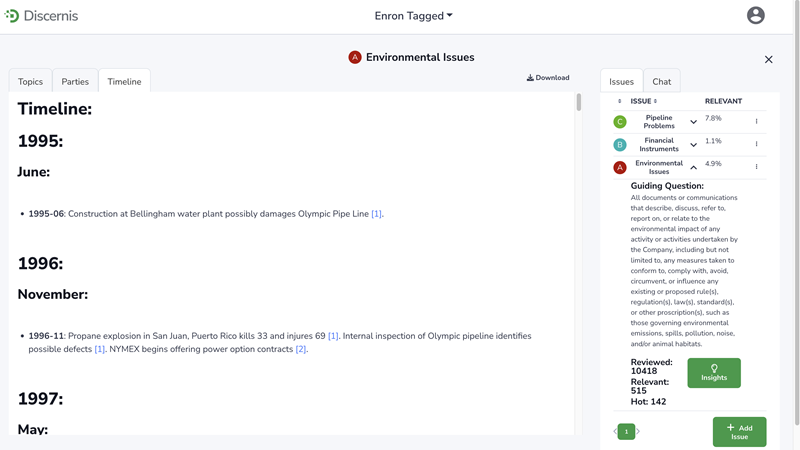
Task: Close the Environmental Issues panel
Action: tap(768, 60)
